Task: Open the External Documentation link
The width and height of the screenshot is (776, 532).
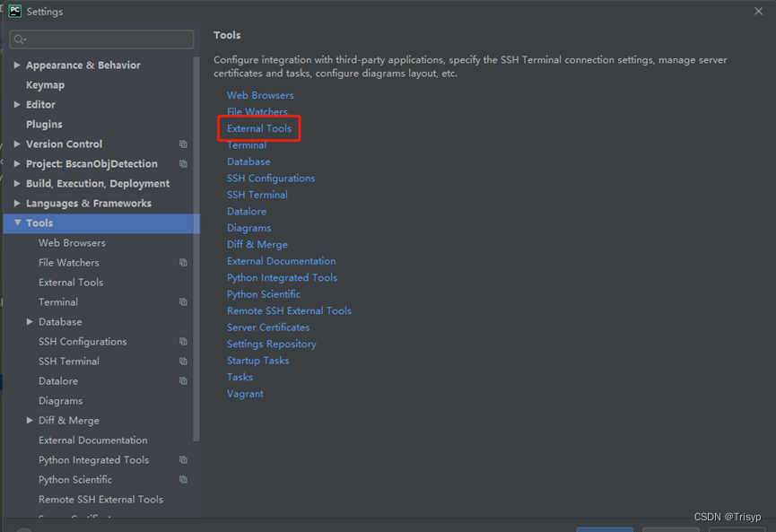Action: click(281, 261)
